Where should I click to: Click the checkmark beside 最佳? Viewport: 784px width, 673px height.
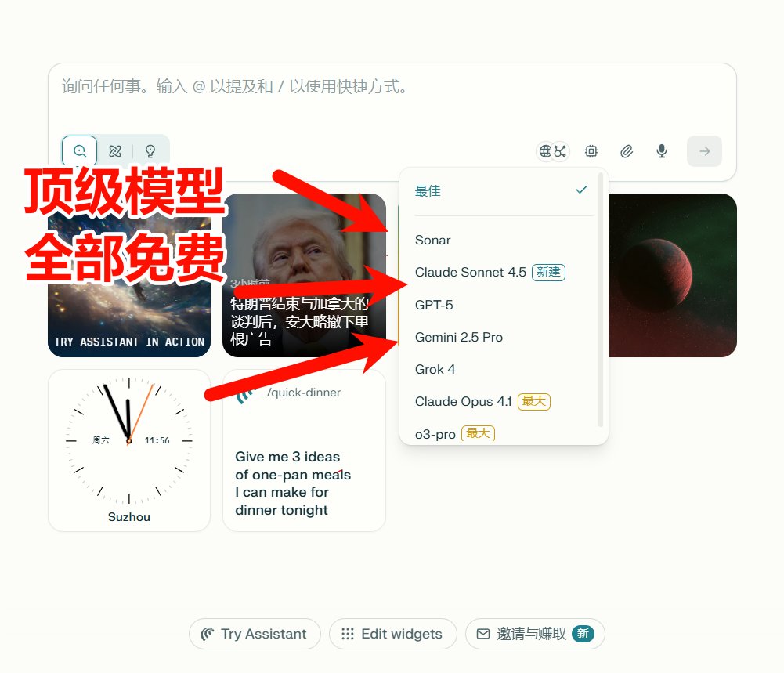[581, 190]
